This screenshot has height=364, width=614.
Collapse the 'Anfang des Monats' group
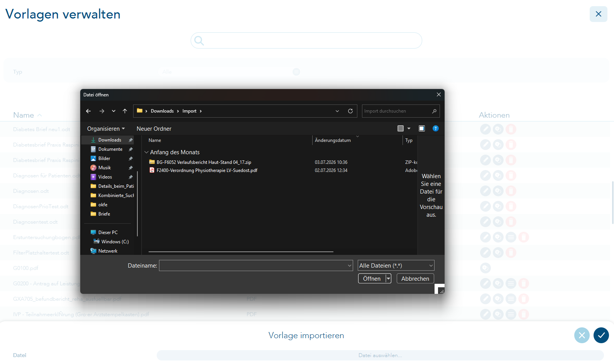click(x=147, y=152)
